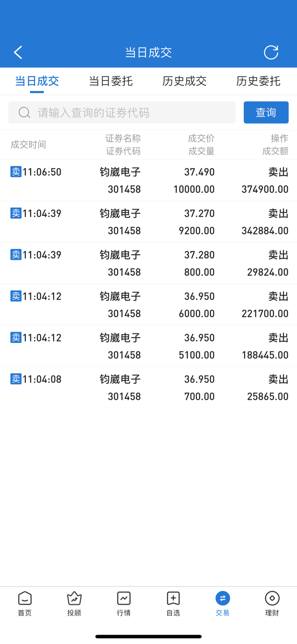Tap the 卖 badge at 11:04:08

(16, 379)
